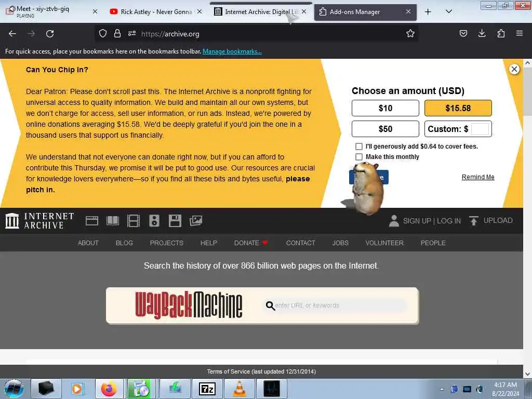The height and width of the screenshot is (399, 532).
Task: Open the Texts book icon
Action: click(x=113, y=221)
